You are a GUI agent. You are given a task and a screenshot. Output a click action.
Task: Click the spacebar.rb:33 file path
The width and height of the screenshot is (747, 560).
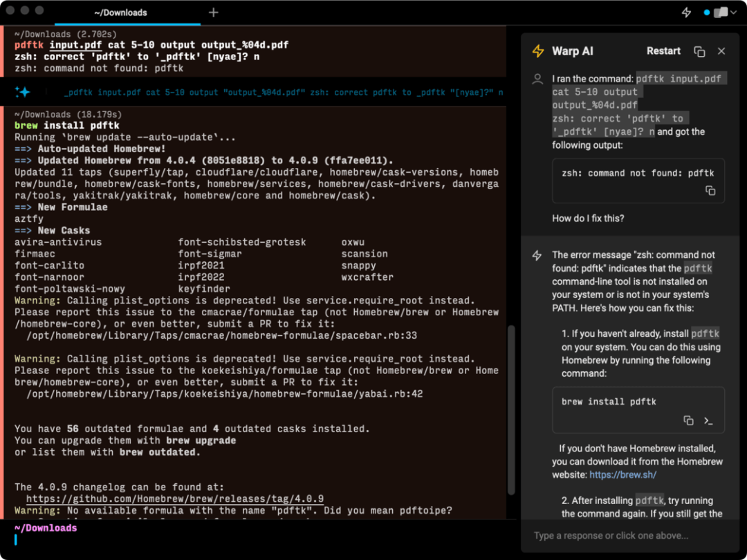click(x=221, y=336)
